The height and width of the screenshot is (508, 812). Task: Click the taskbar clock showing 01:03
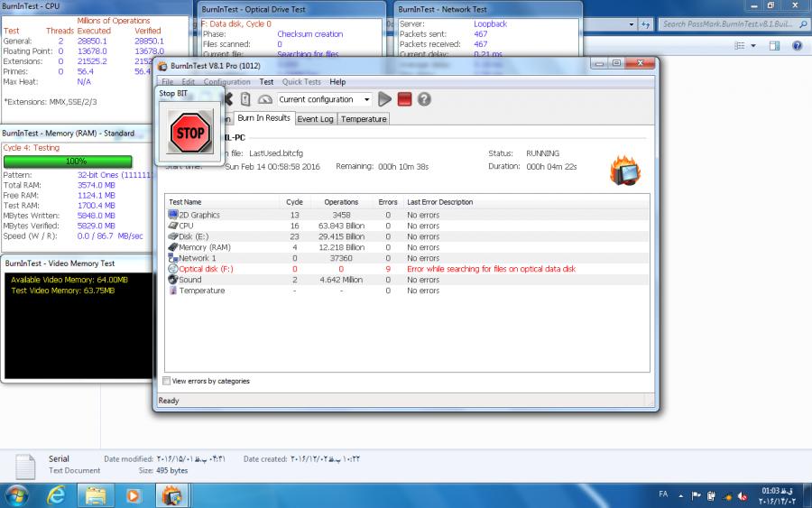pos(777,495)
